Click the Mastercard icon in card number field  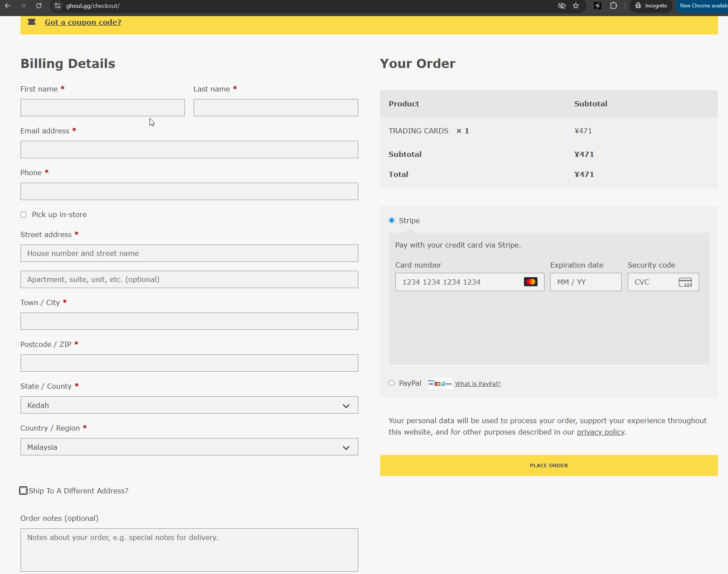tap(531, 282)
